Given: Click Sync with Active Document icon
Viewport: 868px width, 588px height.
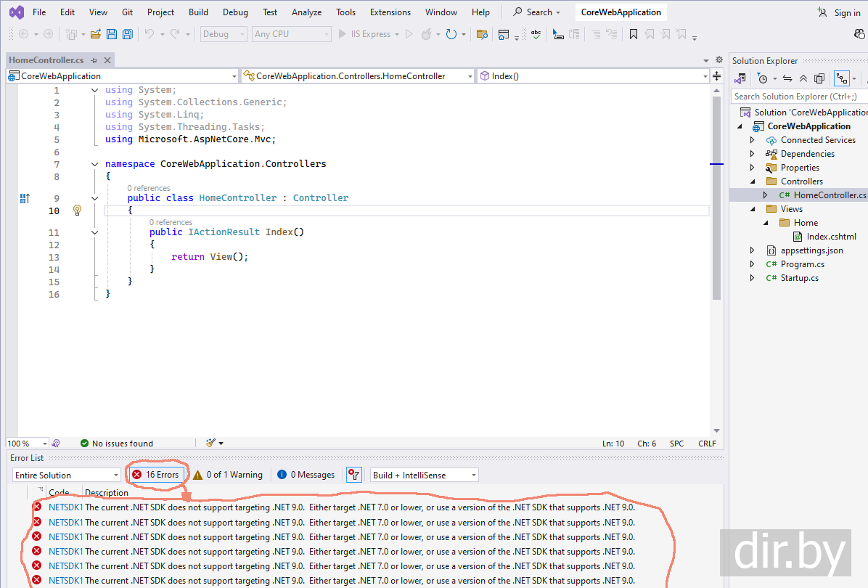Looking at the screenshot, I should pyautogui.click(x=787, y=78).
